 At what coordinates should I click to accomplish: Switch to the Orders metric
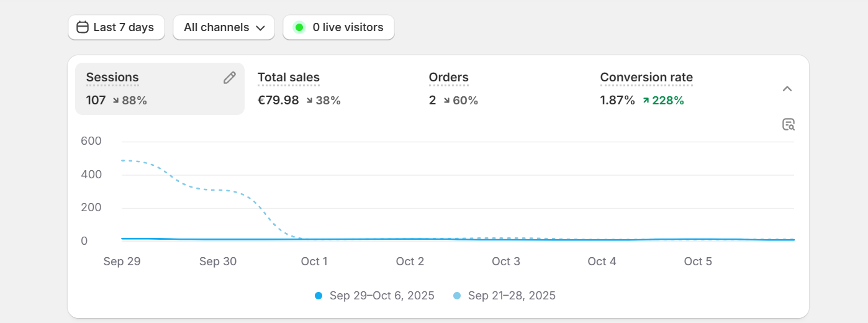[448, 78]
